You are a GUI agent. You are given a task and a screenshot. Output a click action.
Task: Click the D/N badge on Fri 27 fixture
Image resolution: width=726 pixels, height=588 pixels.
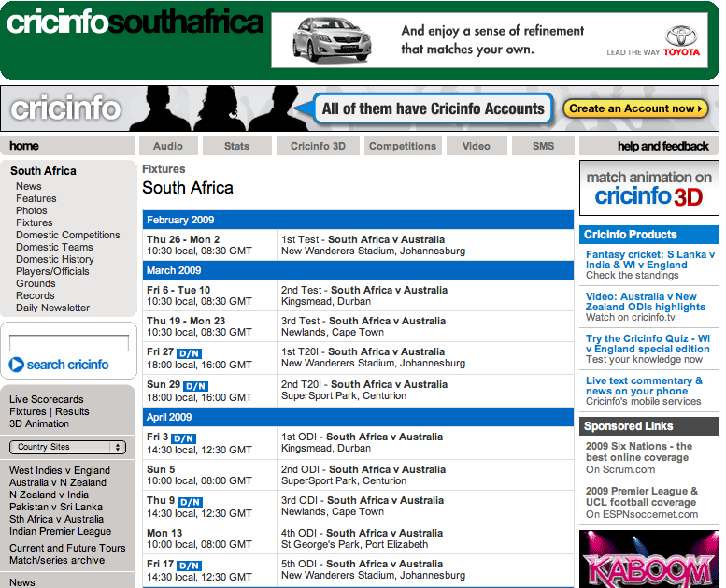(x=191, y=353)
